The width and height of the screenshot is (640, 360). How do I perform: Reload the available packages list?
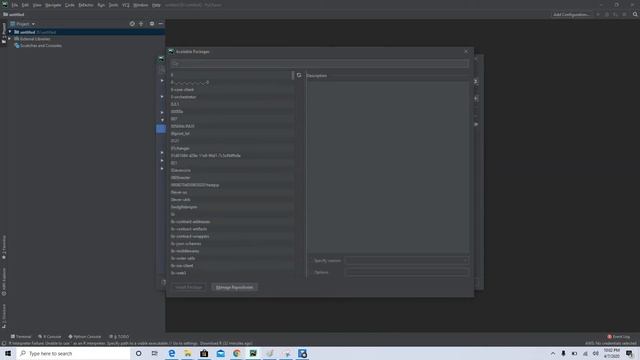pos(299,76)
